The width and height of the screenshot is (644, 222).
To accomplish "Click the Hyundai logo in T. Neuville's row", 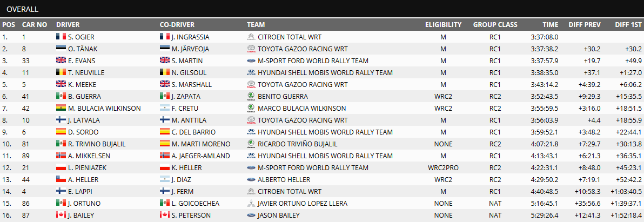I will 251,72.
